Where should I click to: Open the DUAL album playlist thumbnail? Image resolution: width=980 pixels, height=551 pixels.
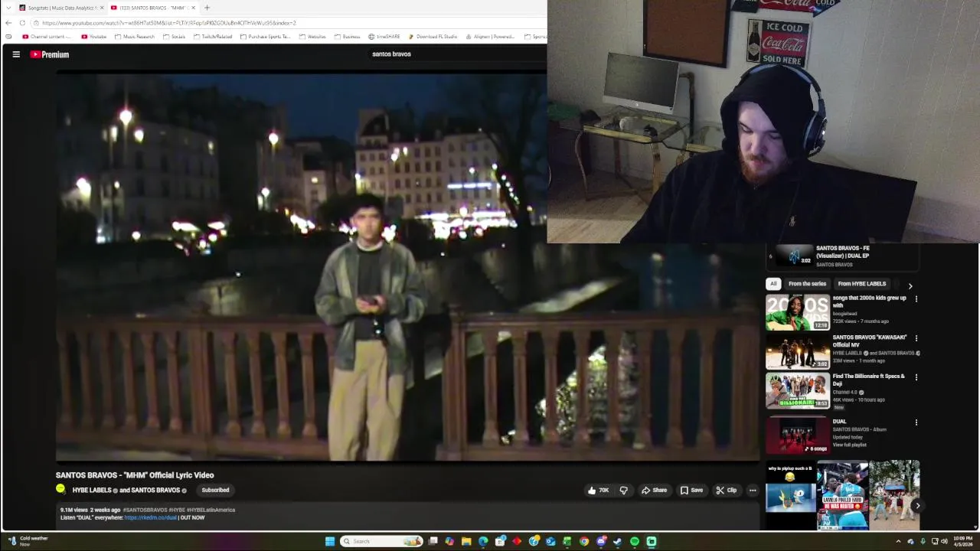[x=798, y=435]
